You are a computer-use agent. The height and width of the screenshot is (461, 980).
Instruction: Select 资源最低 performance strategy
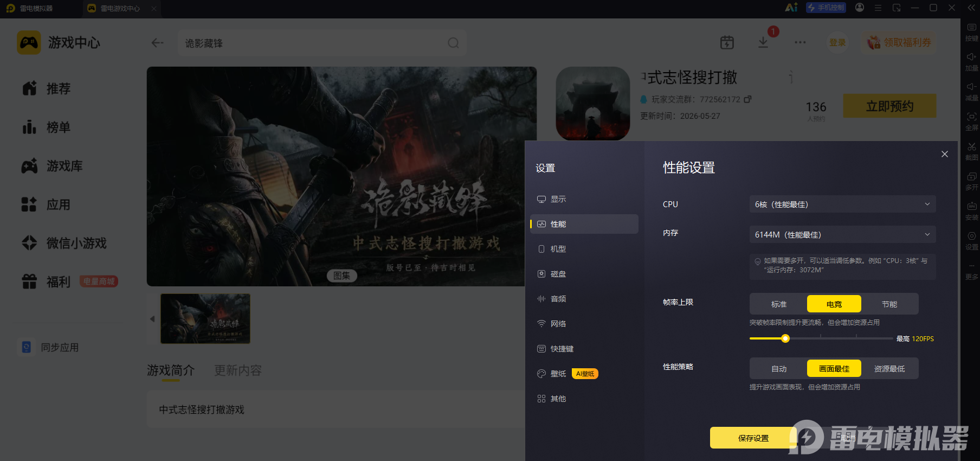(889, 369)
